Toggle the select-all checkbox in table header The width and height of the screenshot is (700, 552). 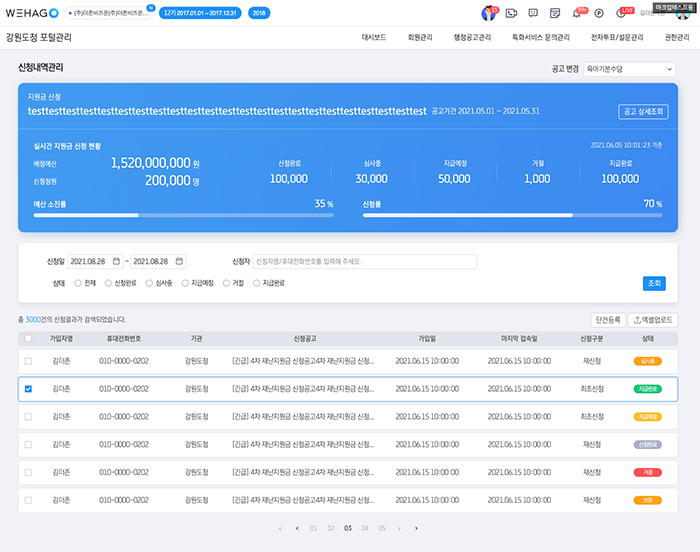[x=28, y=339]
